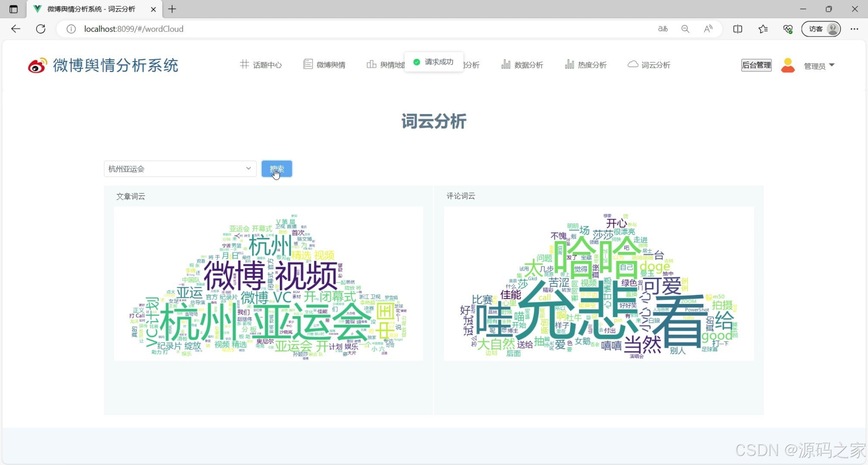Click the 话题中心 hashtag icon
868x465 pixels.
[x=244, y=64]
